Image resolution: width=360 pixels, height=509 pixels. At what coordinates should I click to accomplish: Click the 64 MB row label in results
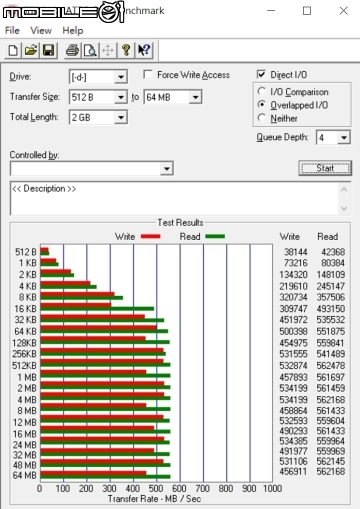pos(24,475)
